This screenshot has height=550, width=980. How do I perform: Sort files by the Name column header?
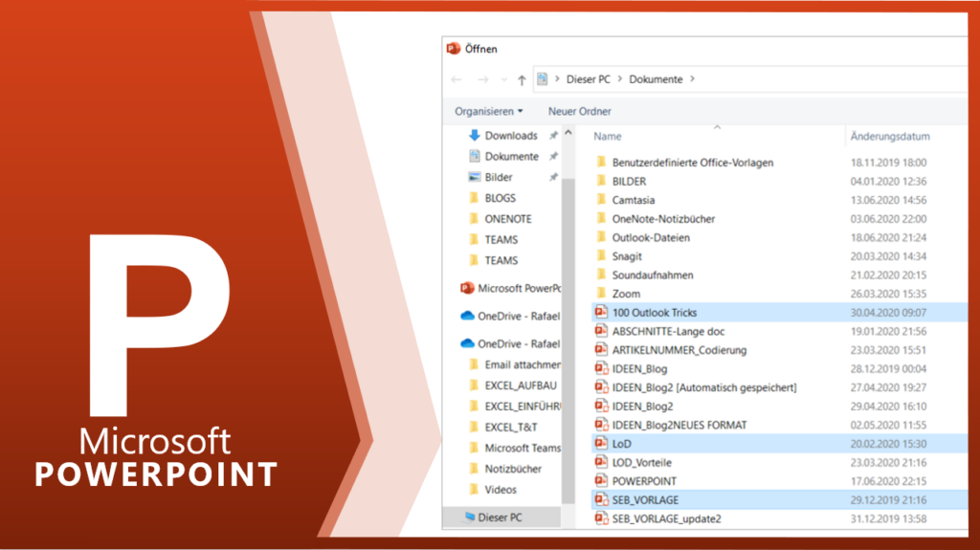point(608,137)
